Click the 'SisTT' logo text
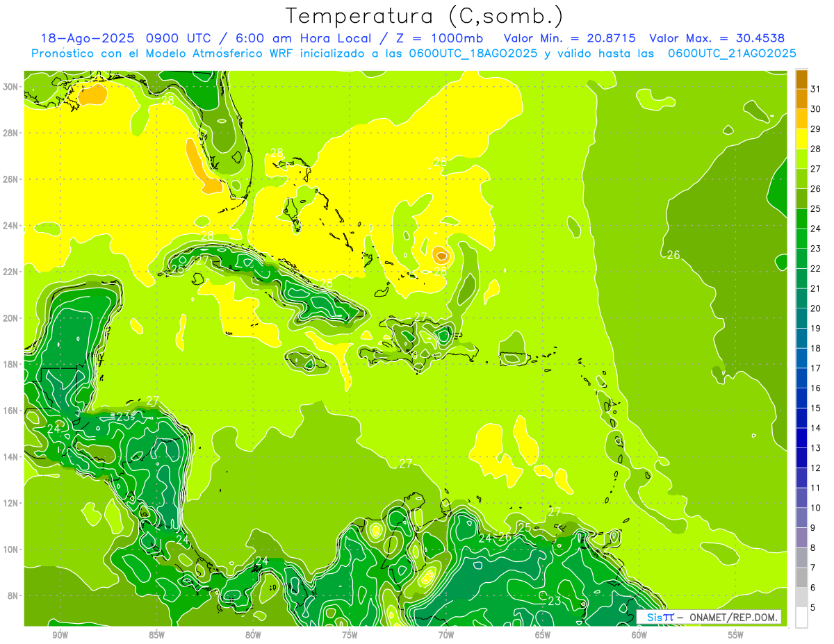This screenshot has height=644, width=834. [660, 617]
